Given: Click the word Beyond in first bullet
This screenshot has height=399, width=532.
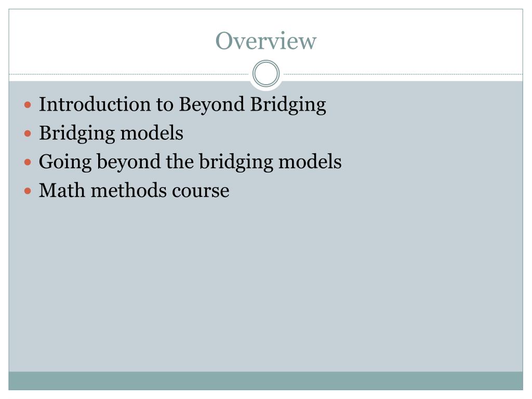Looking at the screenshot, I should (x=211, y=105).
